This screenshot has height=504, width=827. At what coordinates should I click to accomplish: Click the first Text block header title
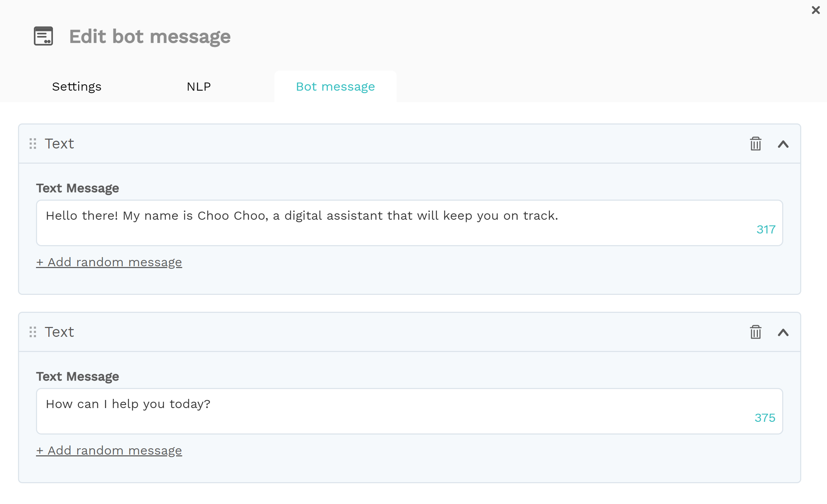tap(59, 144)
